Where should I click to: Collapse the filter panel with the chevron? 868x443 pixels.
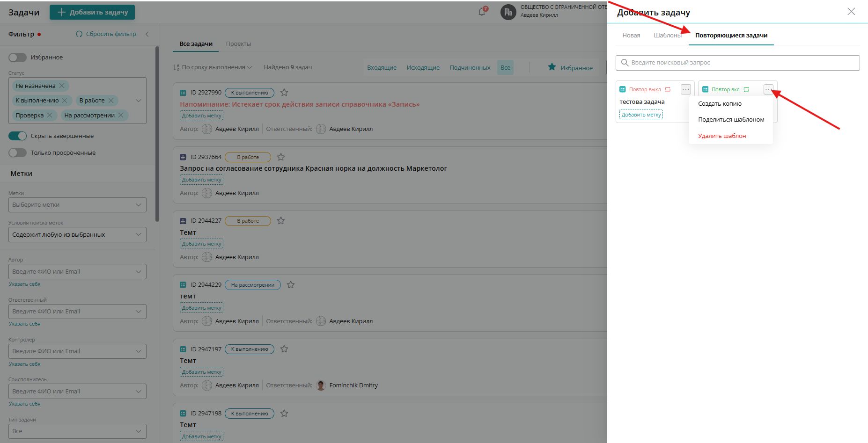[x=147, y=34]
